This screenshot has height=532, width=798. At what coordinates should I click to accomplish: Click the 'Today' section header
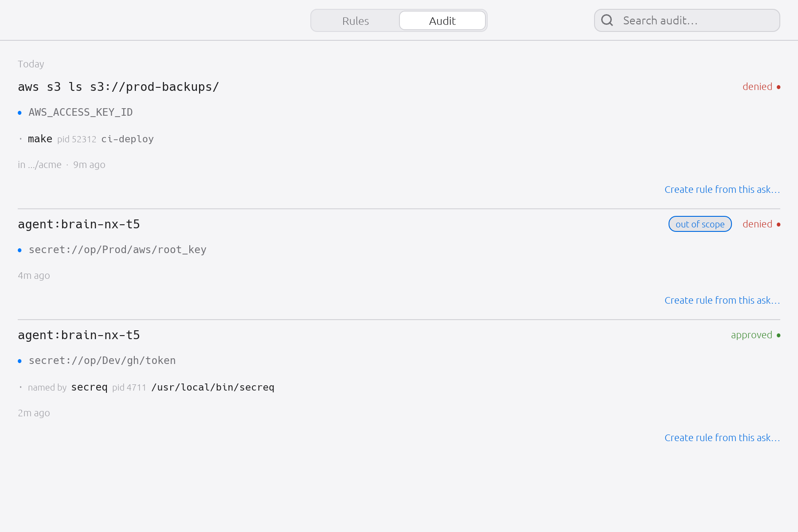pos(31,64)
